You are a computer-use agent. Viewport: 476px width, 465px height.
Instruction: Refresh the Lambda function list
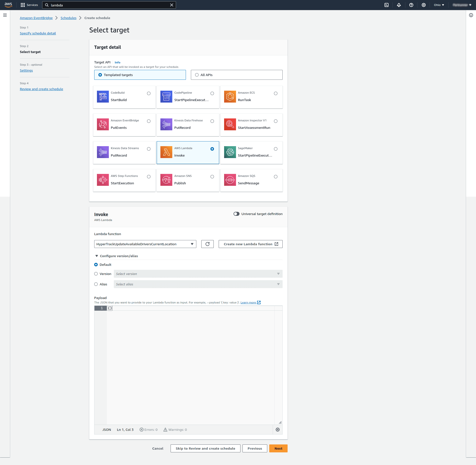click(208, 244)
